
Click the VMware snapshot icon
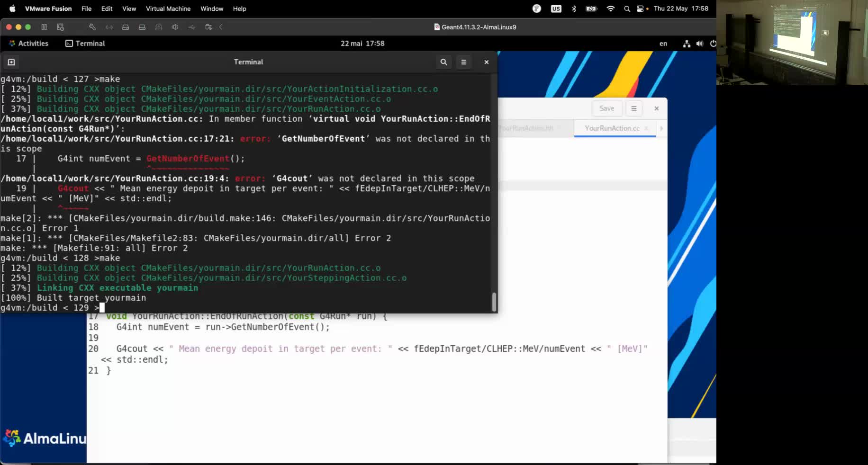tap(60, 27)
